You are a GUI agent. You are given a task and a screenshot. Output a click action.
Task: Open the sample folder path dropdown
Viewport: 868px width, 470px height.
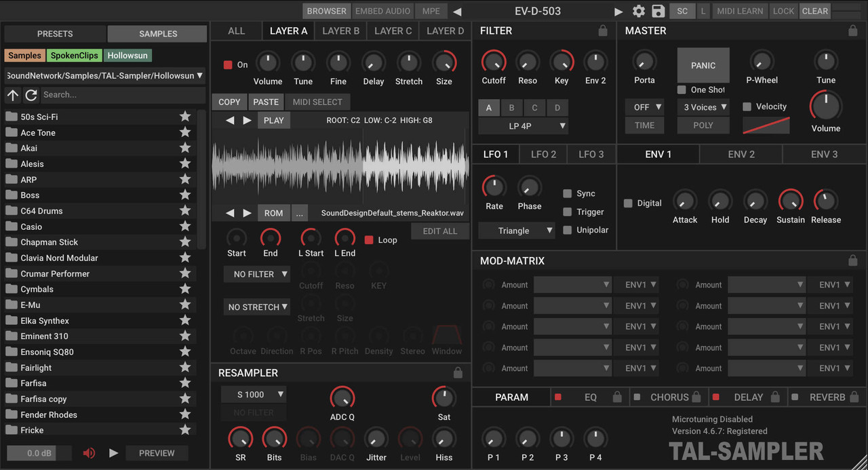click(105, 75)
